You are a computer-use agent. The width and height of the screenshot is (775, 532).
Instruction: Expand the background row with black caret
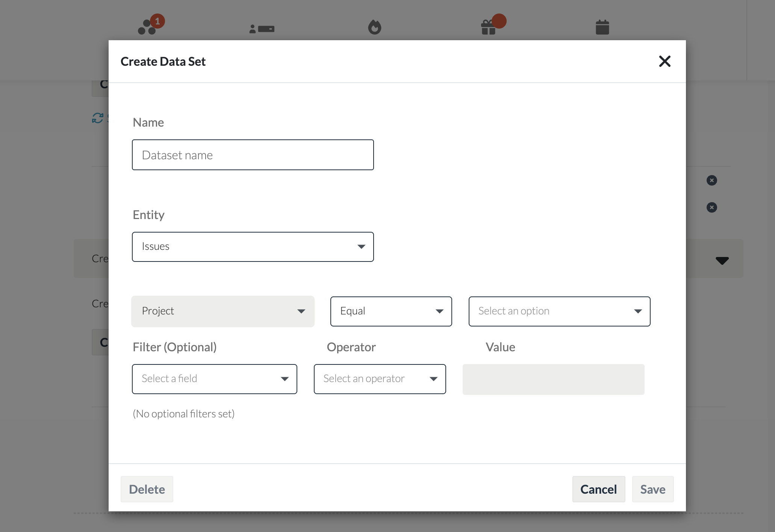click(x=722, y=260)
